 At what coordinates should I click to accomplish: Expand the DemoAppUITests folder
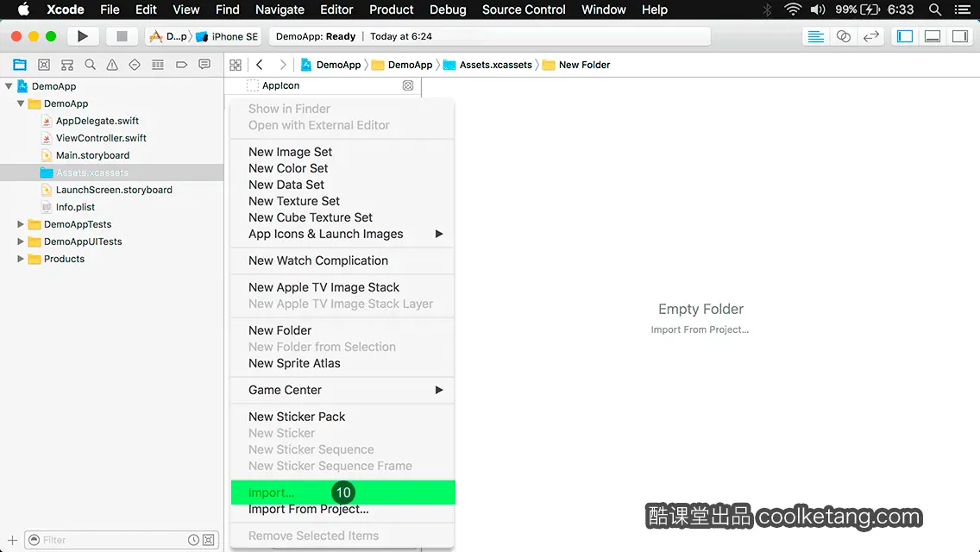click(x=21, y=241)
